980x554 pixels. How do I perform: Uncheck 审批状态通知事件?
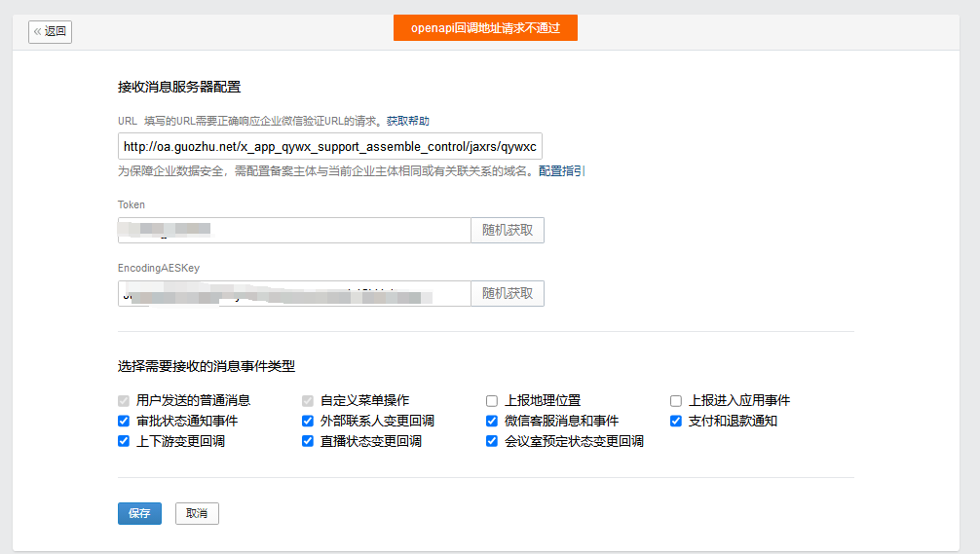[x=124, y=421]
